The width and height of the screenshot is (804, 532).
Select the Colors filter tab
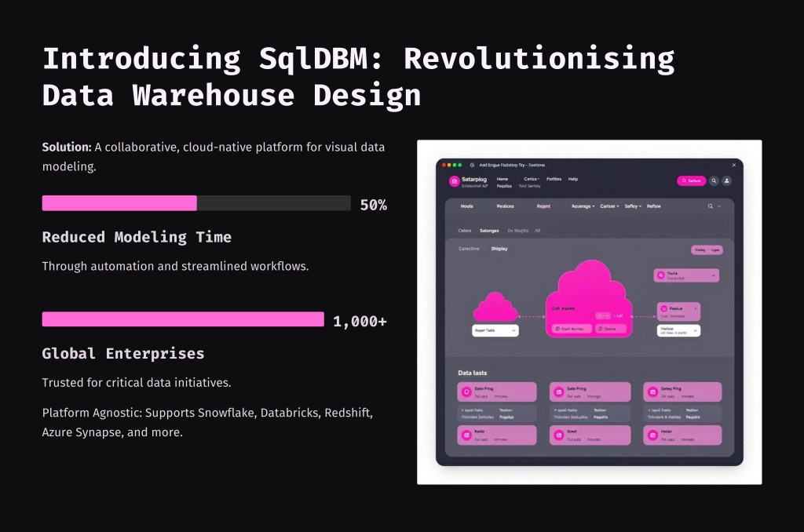(465, 231)
